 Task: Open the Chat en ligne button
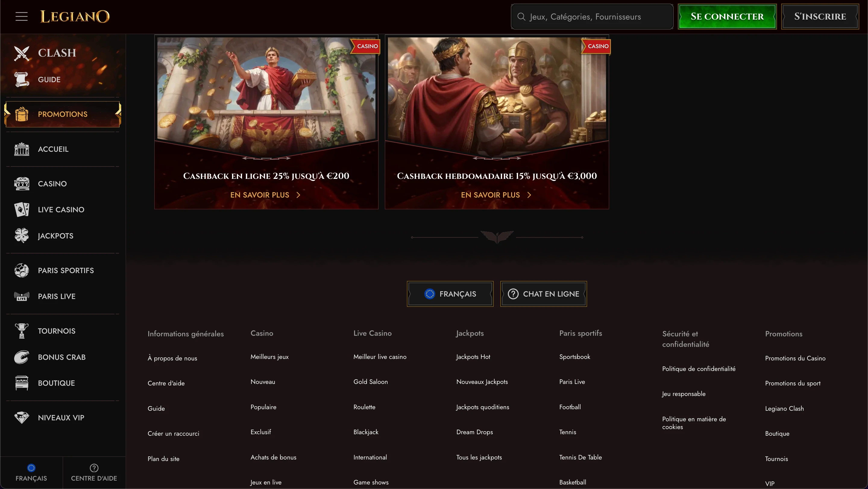pos(543,294)
